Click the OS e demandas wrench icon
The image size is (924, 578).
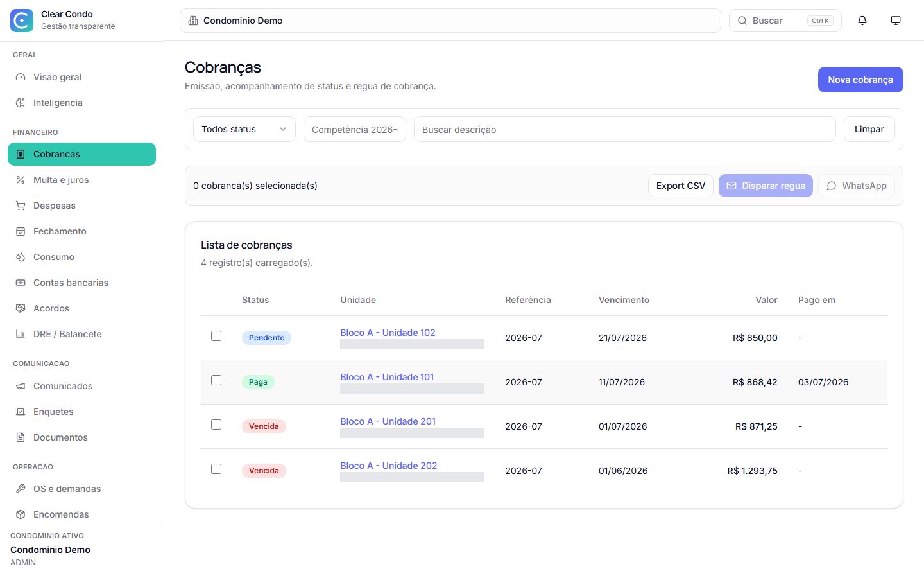(x=21, y=489)
